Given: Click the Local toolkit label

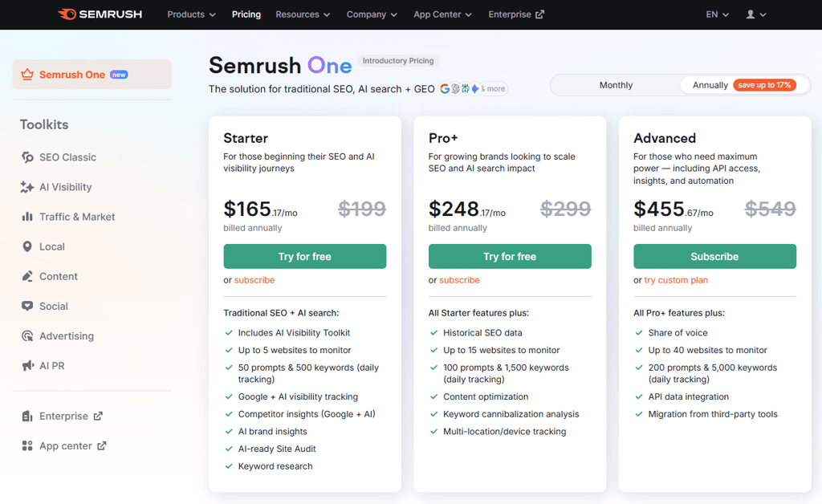Looking at the screenshot, I should click(52, 246).
